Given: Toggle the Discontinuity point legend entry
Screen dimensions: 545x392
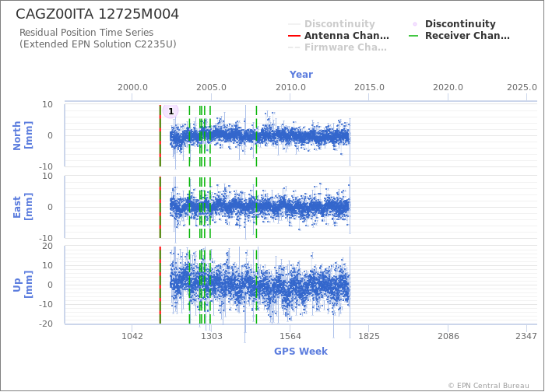Looking at the screenshot, I should tap(452, 24).
